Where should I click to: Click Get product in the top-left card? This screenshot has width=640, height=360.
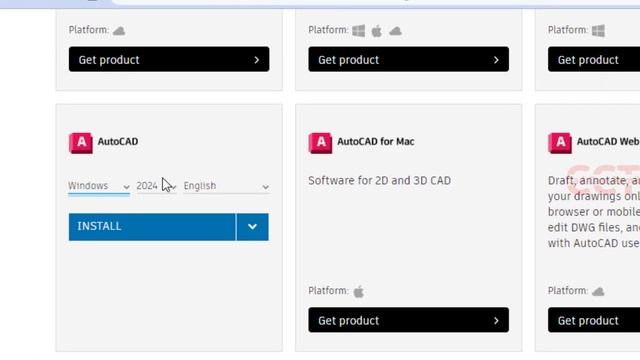(x=169, y=60)
